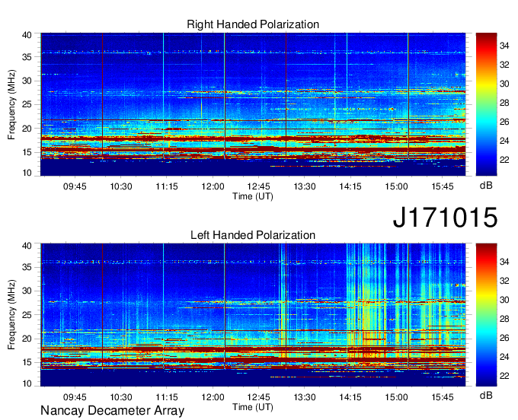Click the 35 MHz tick on Left Handed plot
This screenshot has height=420, width=518.
(27, 267)
